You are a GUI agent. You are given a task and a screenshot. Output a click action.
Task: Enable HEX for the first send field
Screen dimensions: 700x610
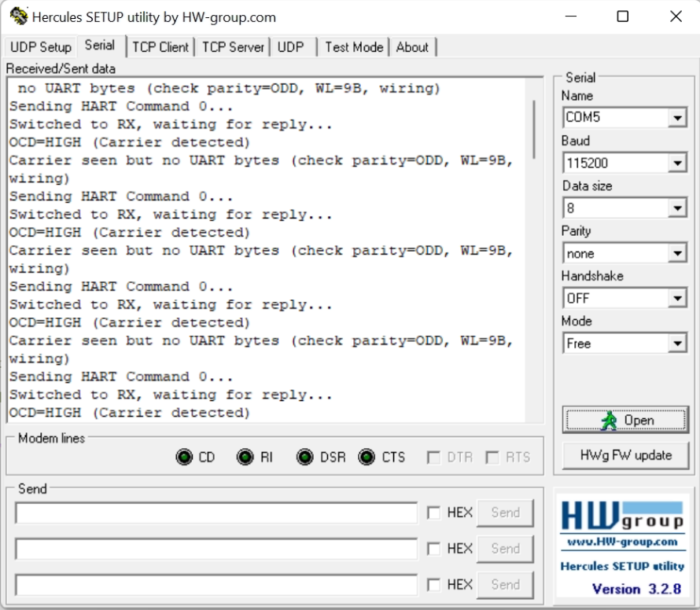(x=433, y=513)
